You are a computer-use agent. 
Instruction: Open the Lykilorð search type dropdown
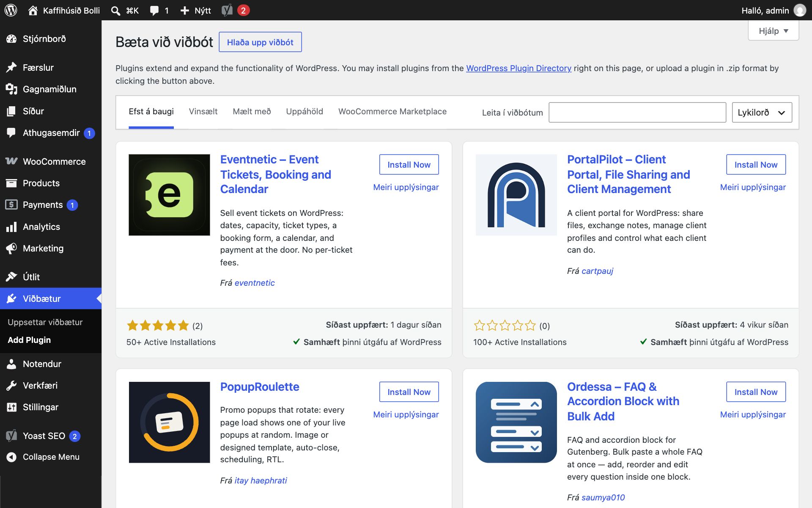(762, 113)
